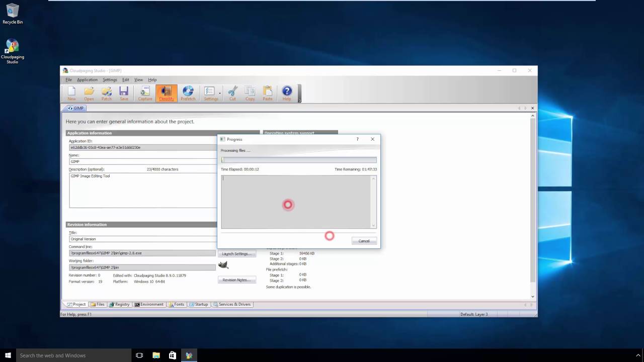
Task: Click inside the Progress log text area
Action: [x=296, y=202]
